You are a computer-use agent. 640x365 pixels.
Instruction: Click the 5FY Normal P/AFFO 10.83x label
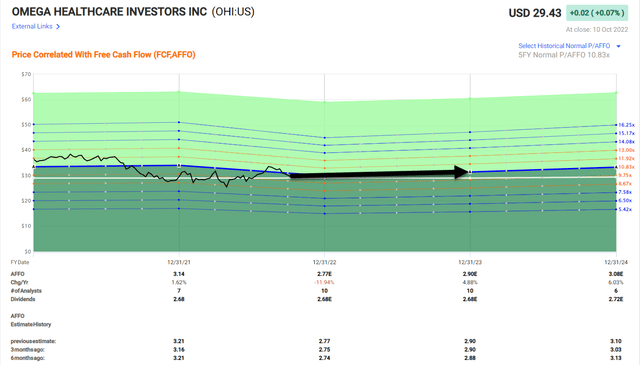click(x=564, y=55)
